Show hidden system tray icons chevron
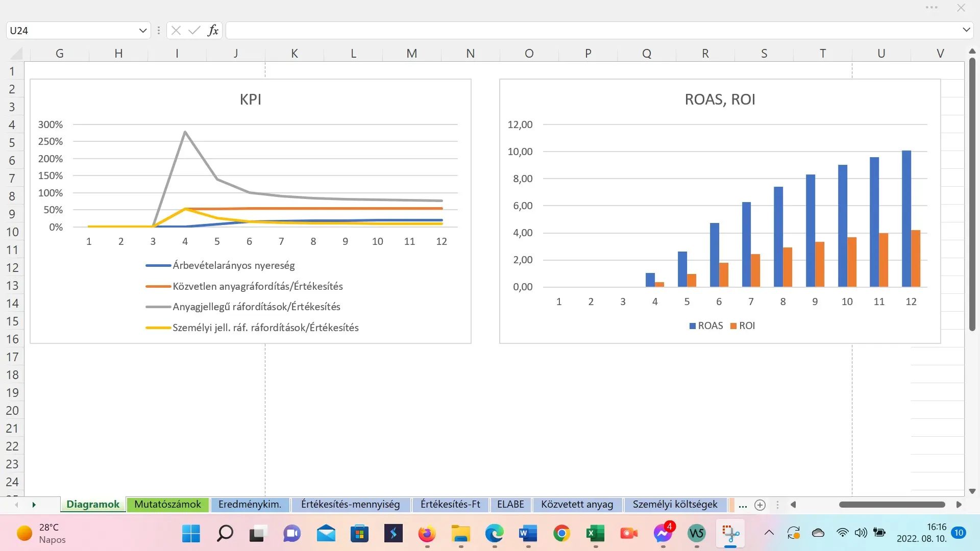This screenshot has height=551, width=980. coord(769,533)
